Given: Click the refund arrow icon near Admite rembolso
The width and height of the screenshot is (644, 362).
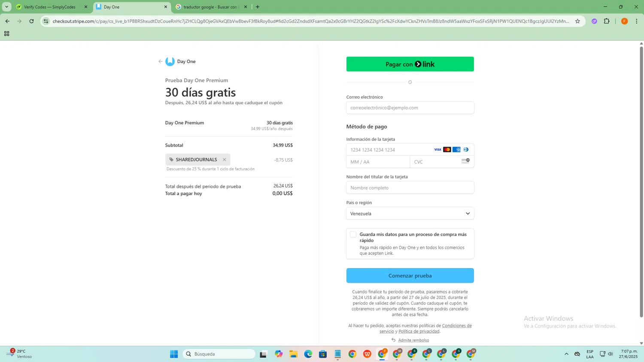Looking at the screenshot, I should (393, 340).
